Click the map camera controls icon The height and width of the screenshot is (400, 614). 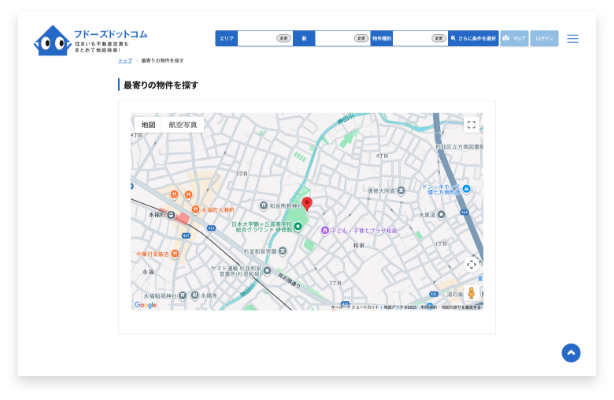click(x=471, y=264)
